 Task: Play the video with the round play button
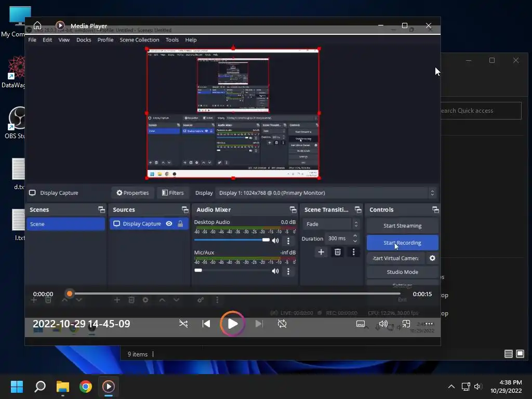pyautogui.click(x=232, y=324)
